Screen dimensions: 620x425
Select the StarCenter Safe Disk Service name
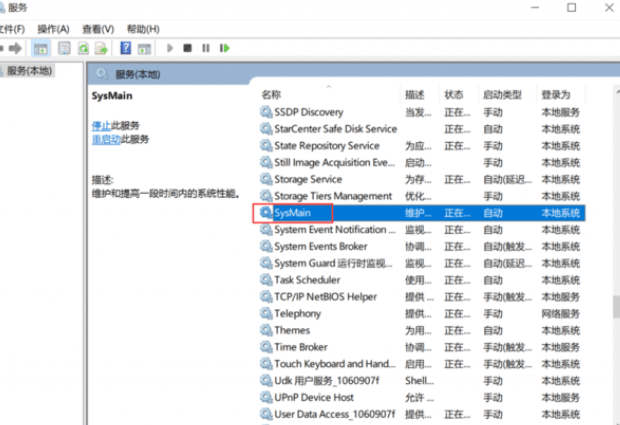(x=336, y=129)
